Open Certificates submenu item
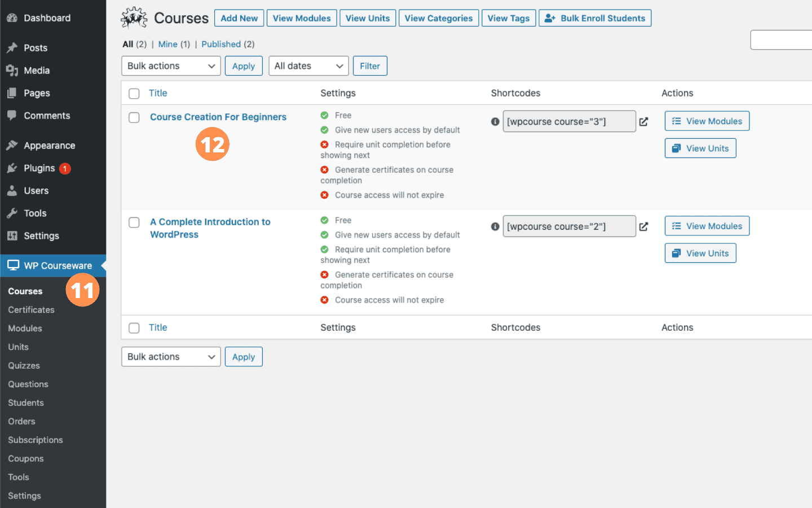Viewport: 812px width, 508px height. click(x=31, y=310)
